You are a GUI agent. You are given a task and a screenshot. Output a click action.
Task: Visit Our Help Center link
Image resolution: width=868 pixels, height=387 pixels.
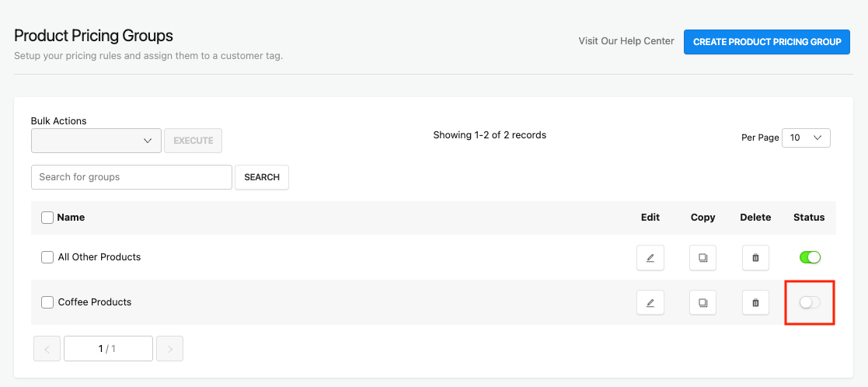click(626, 41)
